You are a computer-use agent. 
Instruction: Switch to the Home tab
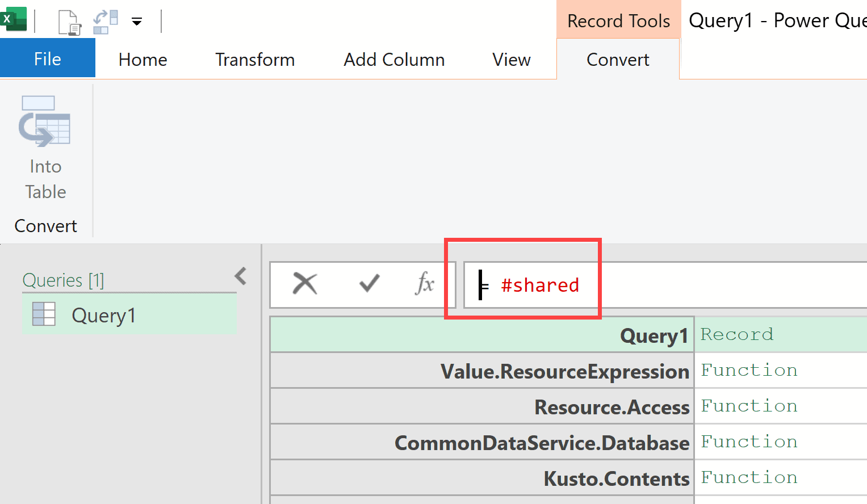(143, 60)
